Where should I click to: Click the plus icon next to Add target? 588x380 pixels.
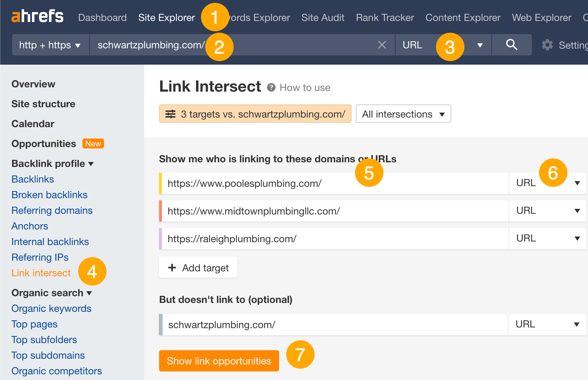[172, 267]
